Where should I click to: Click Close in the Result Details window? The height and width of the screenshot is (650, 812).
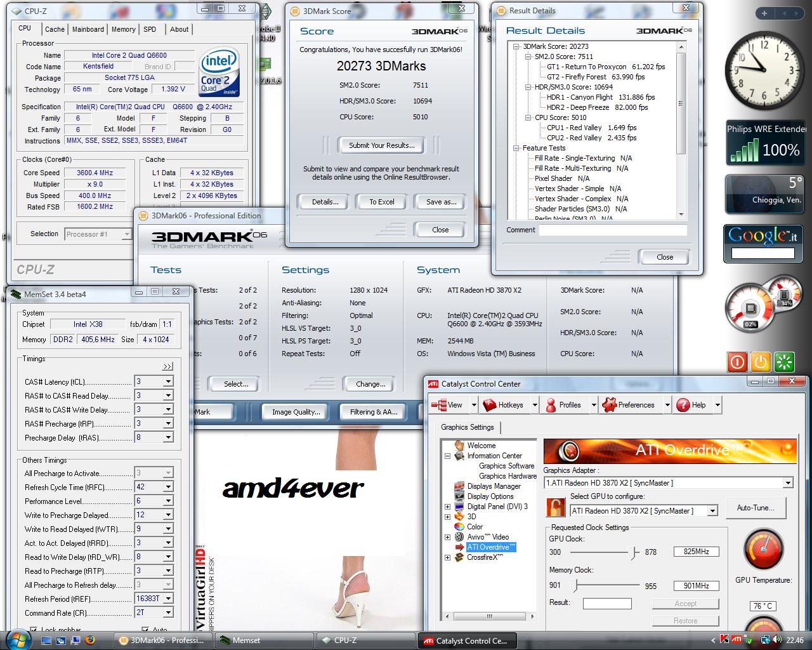click(x=665, y=257)
